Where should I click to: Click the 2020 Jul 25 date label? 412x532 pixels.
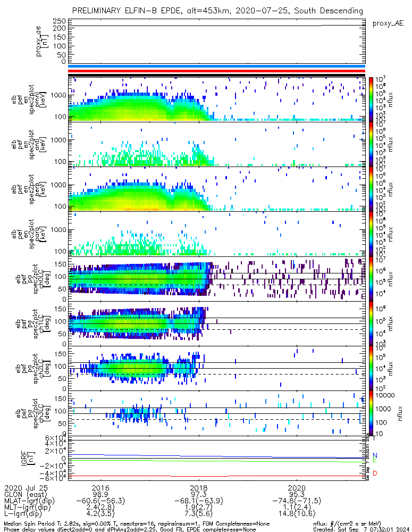27,487
